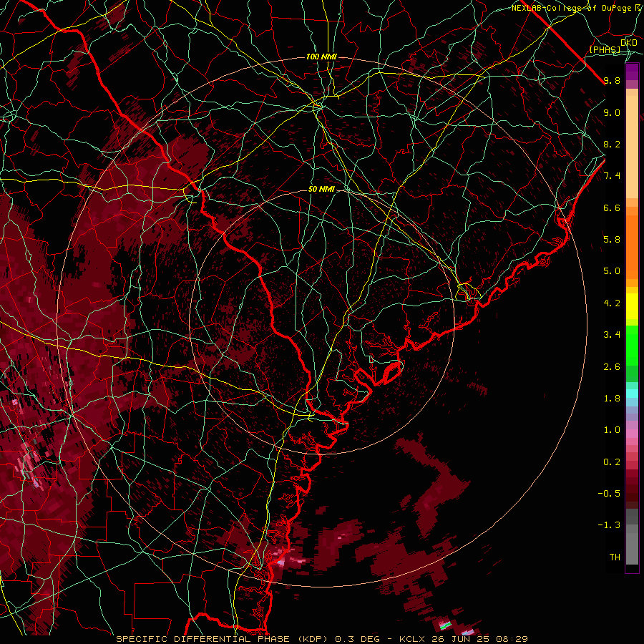Viewport: 644px width, 644px height.
Task: Select the 9.0 value on the color scale
Action: pyautogui.click(x=612, y=112)
